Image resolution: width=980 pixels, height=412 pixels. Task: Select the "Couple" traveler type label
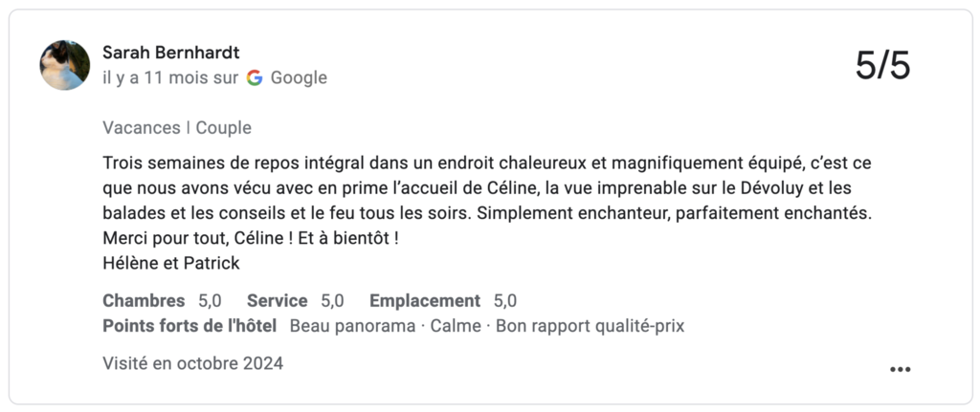click(x=224, y=128)
